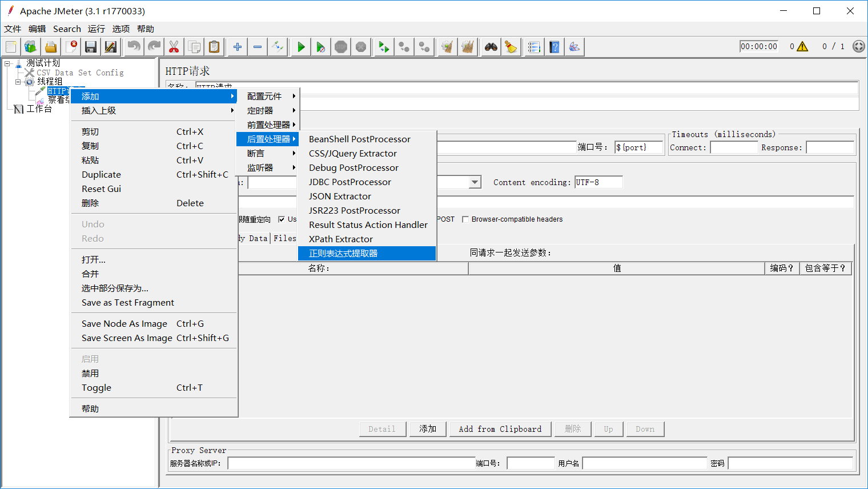Click Start no pauses icon
The width and height of the screenshot is (868, 489).
[x=321, y=47]
